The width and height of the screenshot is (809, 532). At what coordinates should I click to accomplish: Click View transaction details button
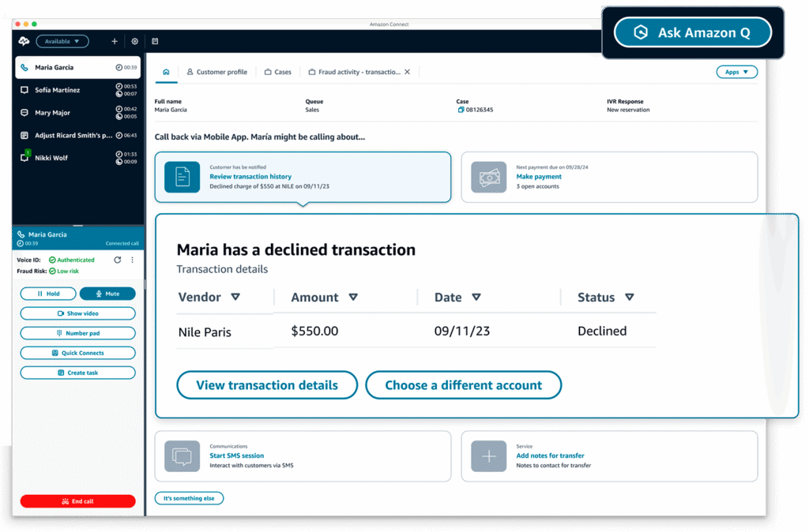267,385
